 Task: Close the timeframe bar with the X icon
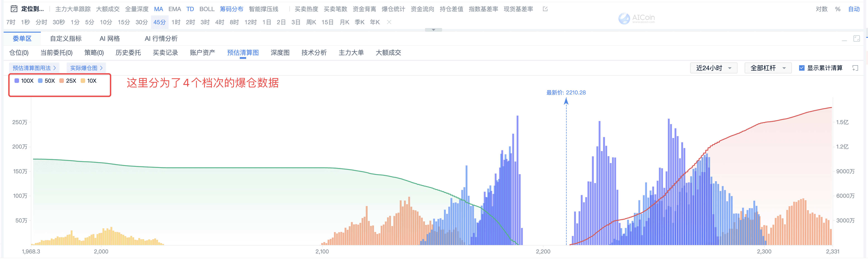(389, 22)
